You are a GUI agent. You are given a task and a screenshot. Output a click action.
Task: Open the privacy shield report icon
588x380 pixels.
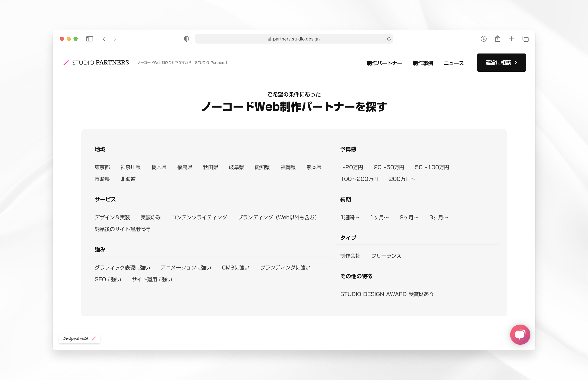186,39
